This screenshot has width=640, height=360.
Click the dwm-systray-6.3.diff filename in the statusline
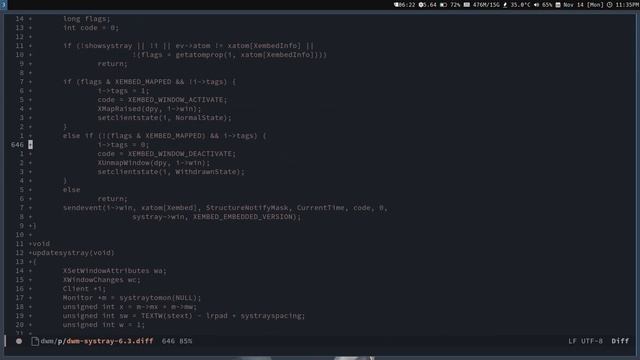(x=110, y=341)
